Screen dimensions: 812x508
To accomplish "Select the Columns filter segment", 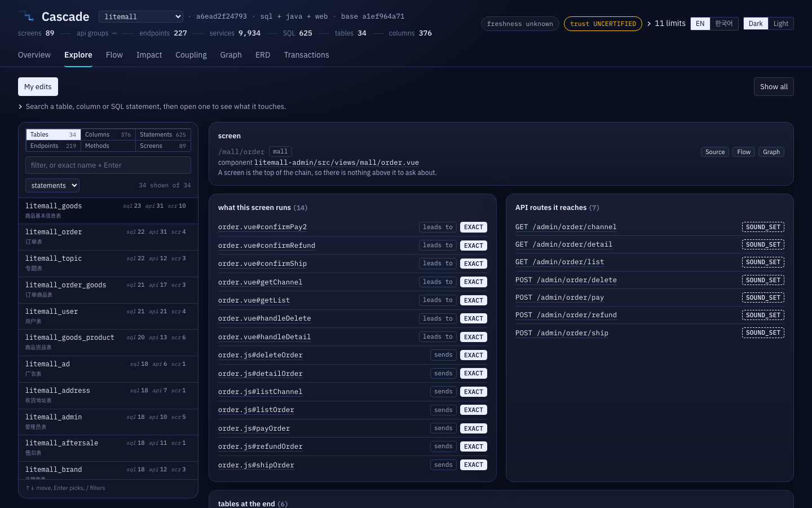I will [108, 134].
